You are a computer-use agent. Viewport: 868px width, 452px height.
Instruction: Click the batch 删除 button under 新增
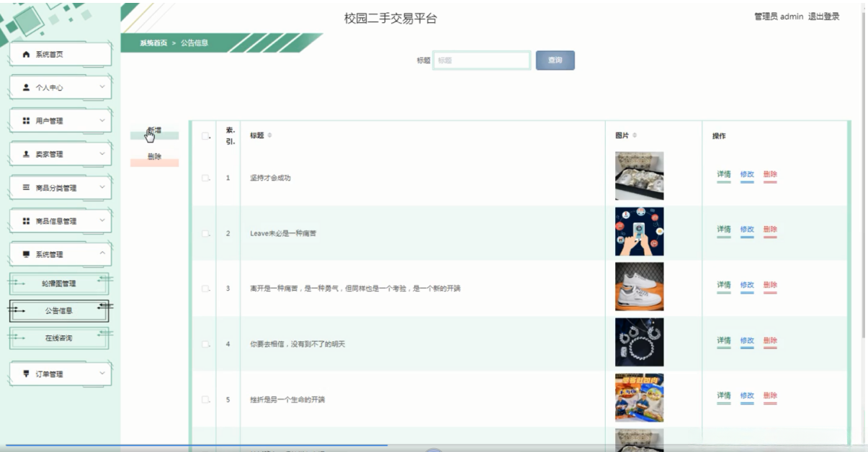154,158
